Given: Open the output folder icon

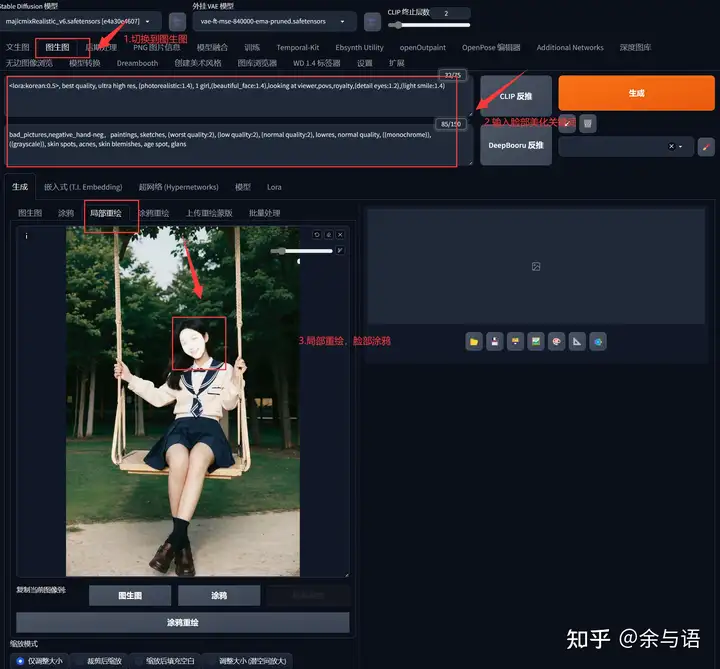Looking at the screenshot, I should pyautogui.click(x=474, y=342).
